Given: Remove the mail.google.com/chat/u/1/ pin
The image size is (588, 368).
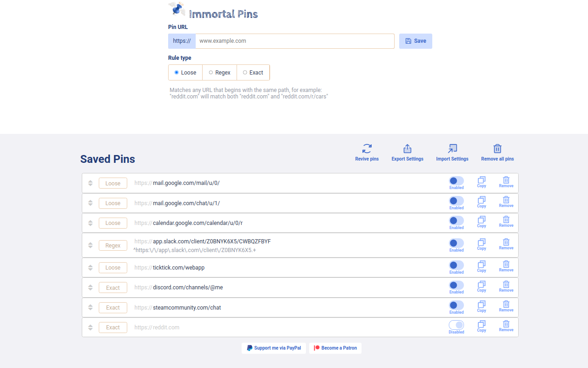Looking at the screenshot, I should point(506,202).
